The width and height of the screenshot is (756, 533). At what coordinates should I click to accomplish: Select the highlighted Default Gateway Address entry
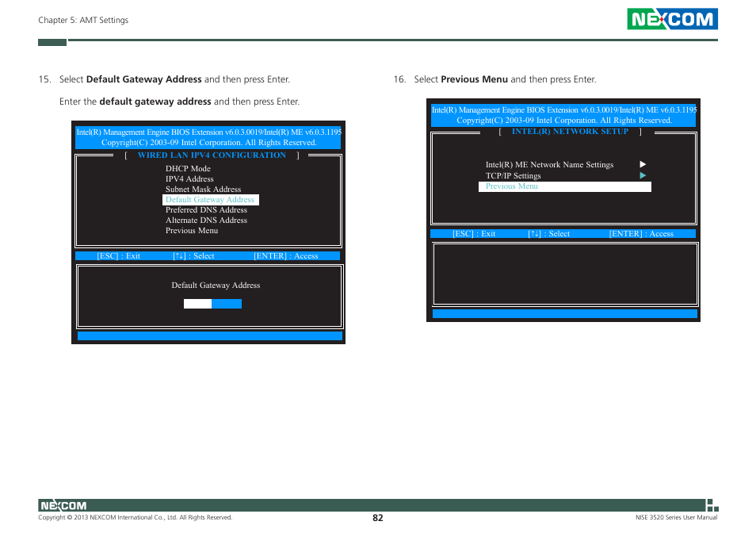pos(211,200)
